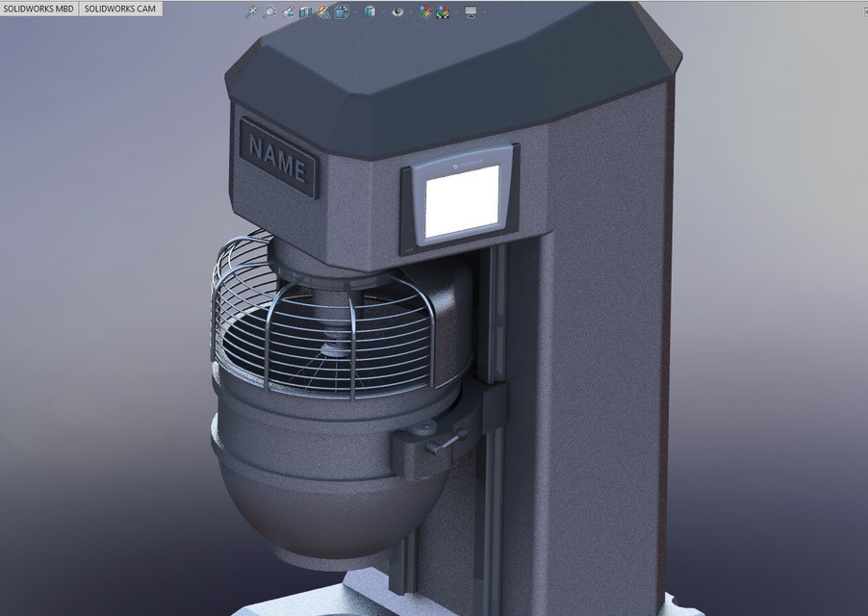The image size is (868, 616).
Task: Open the SOLIDWORKS CAM tab
Action: [x=120, y=8]
